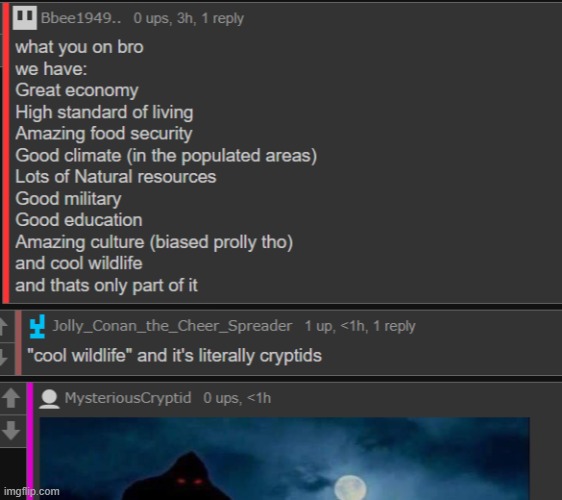Click "0 ups, 3h, 1 reply" info text
Image resolution: width=562 pixels, height=500 pixels.
pyautogui.click(x=189, y=18)
